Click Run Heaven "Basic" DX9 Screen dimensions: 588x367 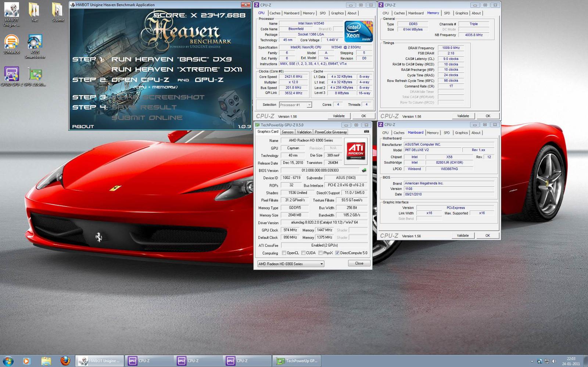click(171, 59)
